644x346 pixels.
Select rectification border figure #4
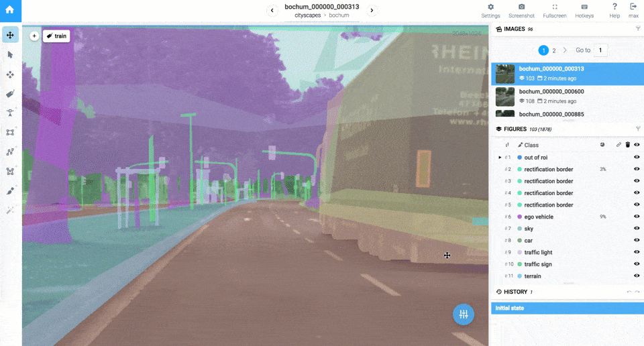tap(568, 193)
